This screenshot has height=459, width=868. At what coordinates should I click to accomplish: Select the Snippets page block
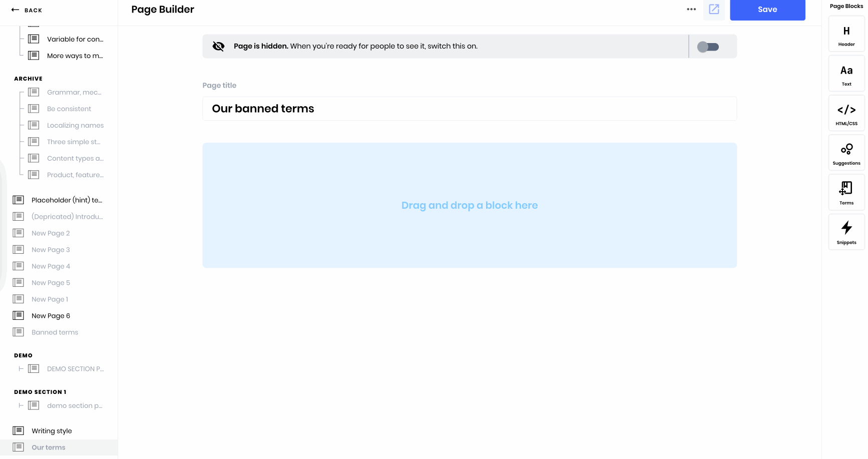click(846, 232)
